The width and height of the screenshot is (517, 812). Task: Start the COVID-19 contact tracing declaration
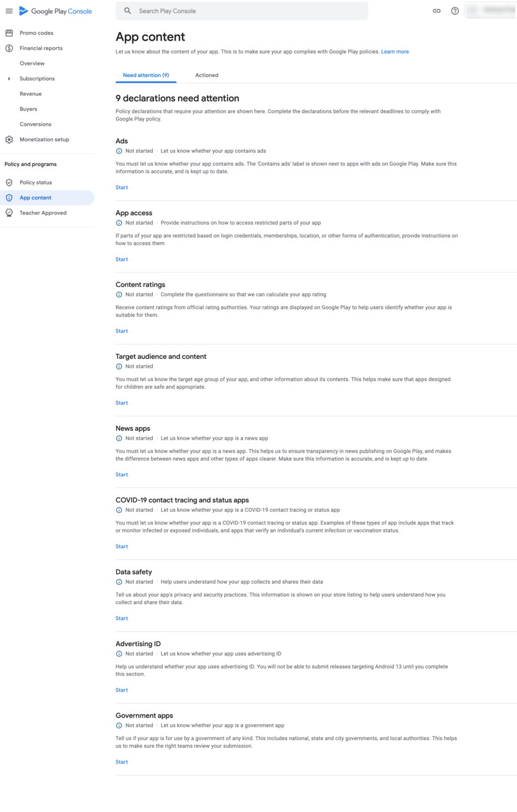(x=122, y=547)
